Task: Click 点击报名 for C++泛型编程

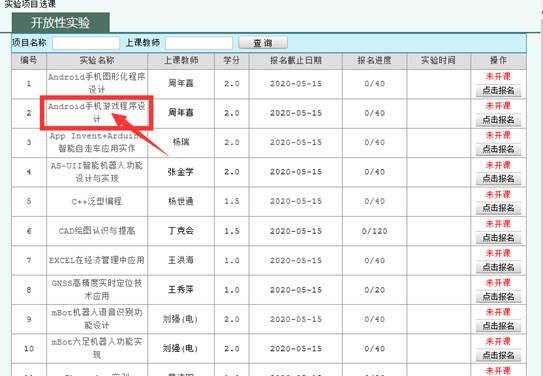Action: point(498,208)
